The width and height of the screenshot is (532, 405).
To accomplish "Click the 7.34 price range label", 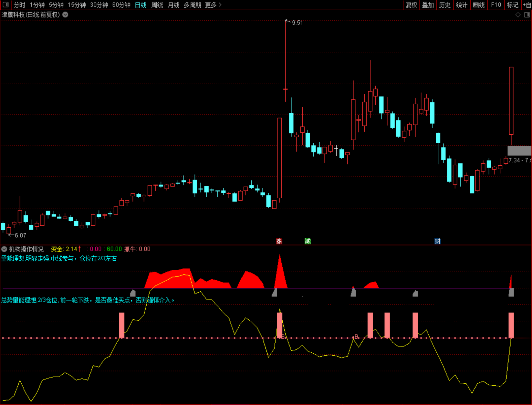I will pos(520,160).
